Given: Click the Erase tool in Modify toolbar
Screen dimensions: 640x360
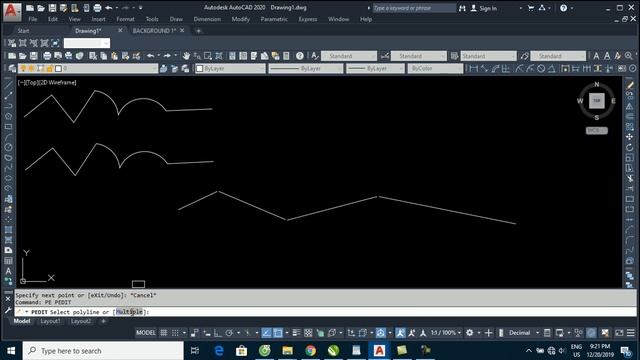Looking at the screenshot, I should (630, 85).
